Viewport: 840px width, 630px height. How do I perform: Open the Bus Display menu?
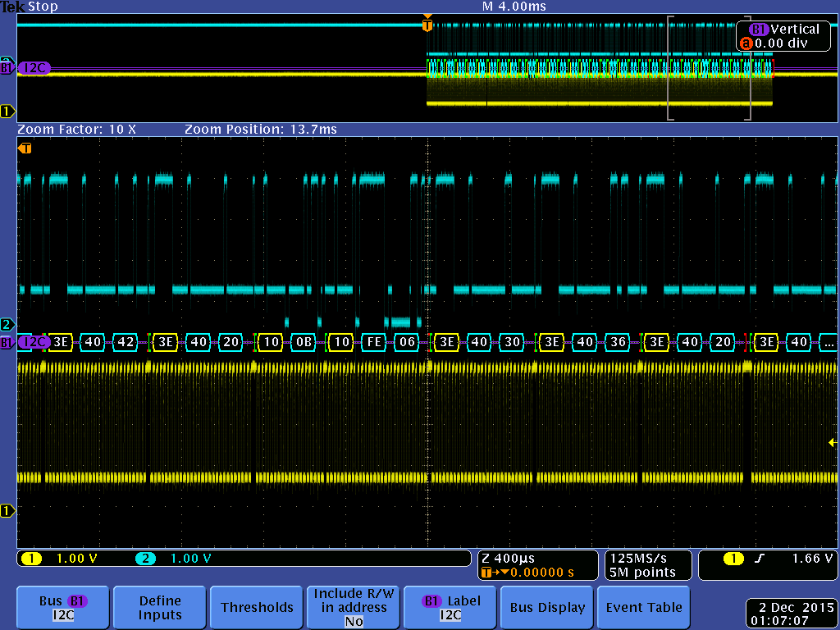point(547,608)
